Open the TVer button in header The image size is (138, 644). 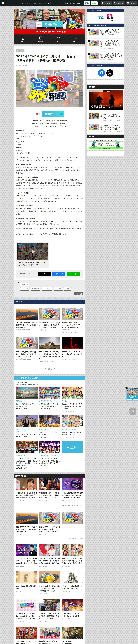click(x=87, y=3)
